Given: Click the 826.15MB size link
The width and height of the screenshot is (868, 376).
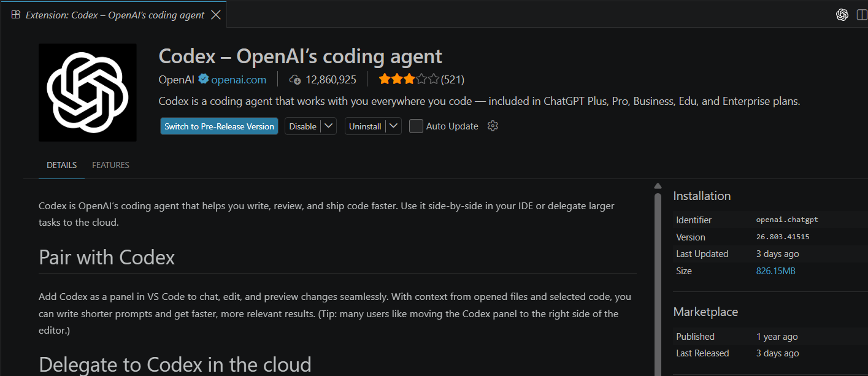Looking at the screenshot, I should tap(775, 270).
